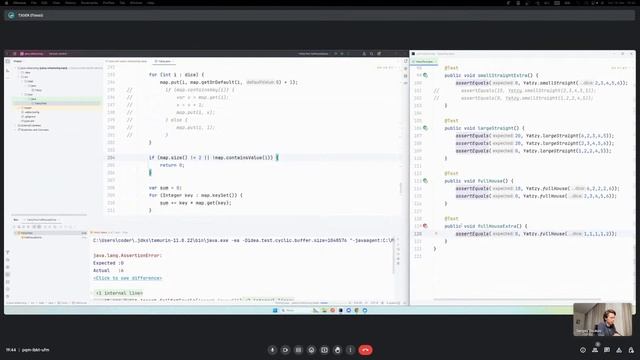The image size is (640, 360).
Task: Click failed fullHouseExtra test gutter icon
Action: (425, 226)
